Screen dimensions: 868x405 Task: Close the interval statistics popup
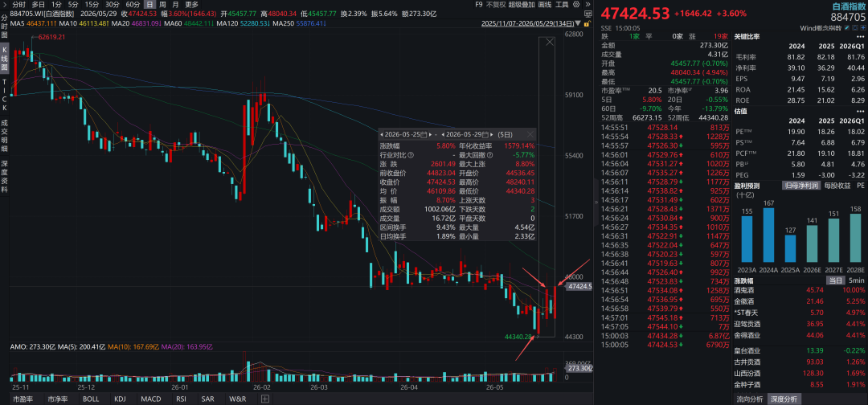pyautogui.click(x=530, y=134)
